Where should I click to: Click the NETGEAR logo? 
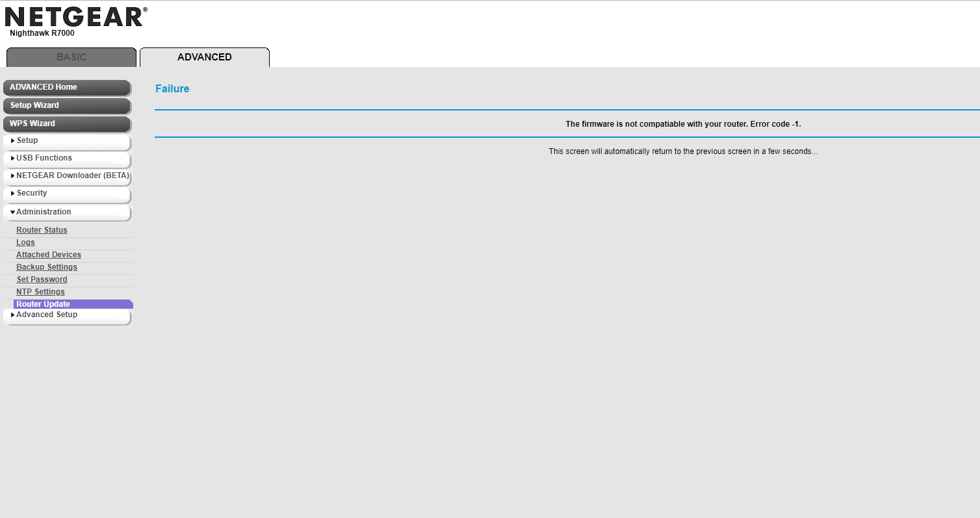click(76, 18)
